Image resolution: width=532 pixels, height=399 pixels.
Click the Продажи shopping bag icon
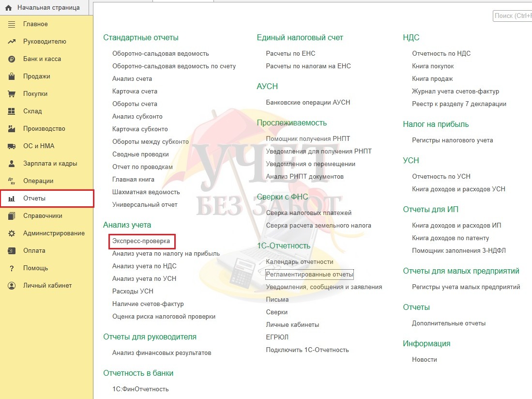point(12,77)
